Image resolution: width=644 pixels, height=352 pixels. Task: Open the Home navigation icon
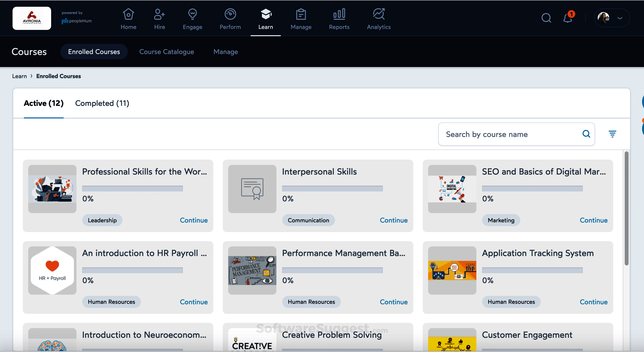[x=128, y=14]
